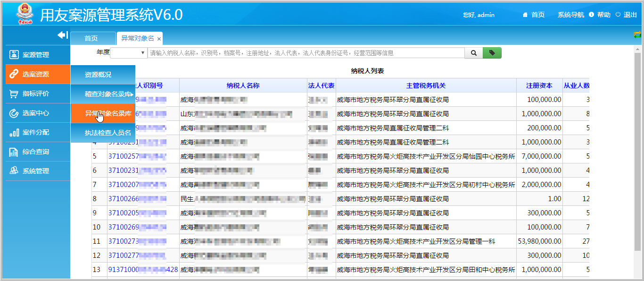Viewport: 644px width, 281px height.
Task: Open taxpayer ID link in row 7
Action: point(137,185)
